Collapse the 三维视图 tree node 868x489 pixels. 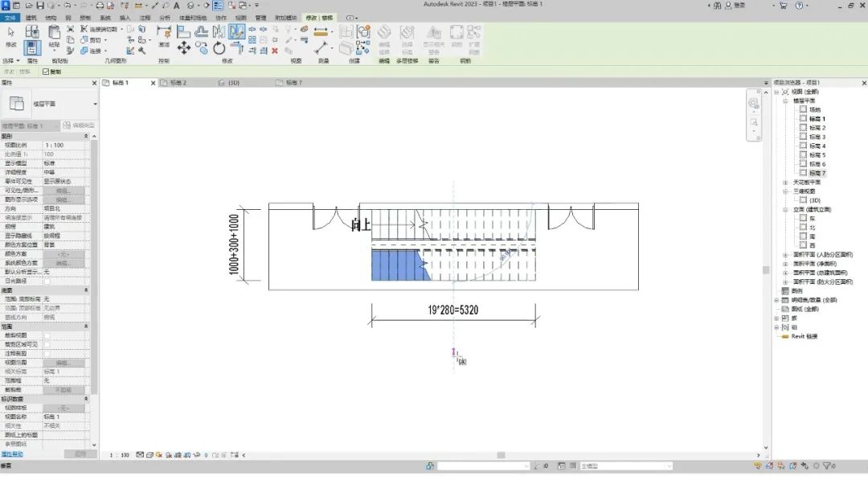pos(785,191)
